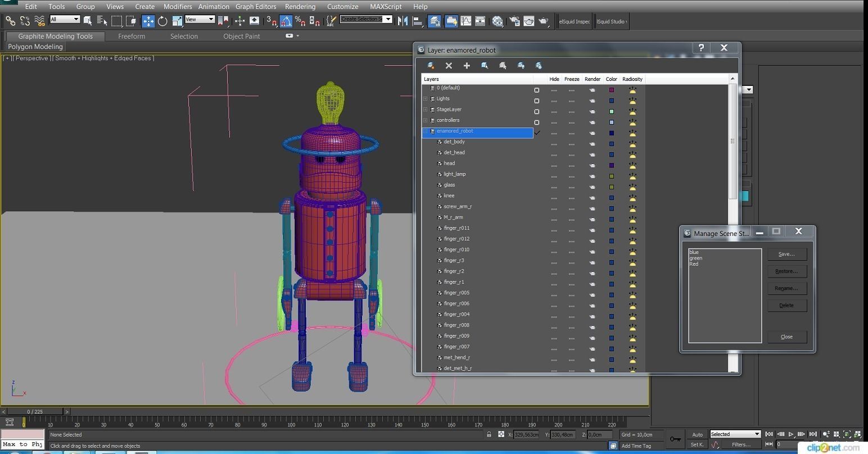Image resolution: width=868 pixels, height=454 pixels.
Task: Open the Modifiers menu
Action: coord(178,6)
